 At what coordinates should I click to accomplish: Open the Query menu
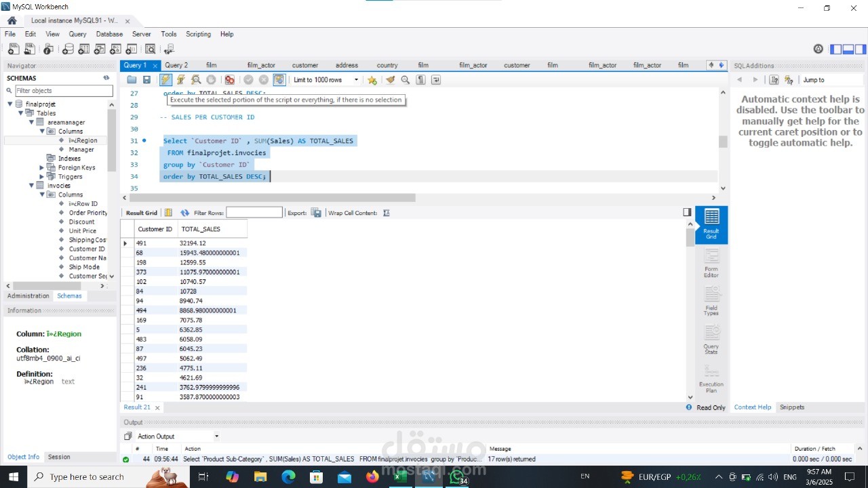click(77, 34)
